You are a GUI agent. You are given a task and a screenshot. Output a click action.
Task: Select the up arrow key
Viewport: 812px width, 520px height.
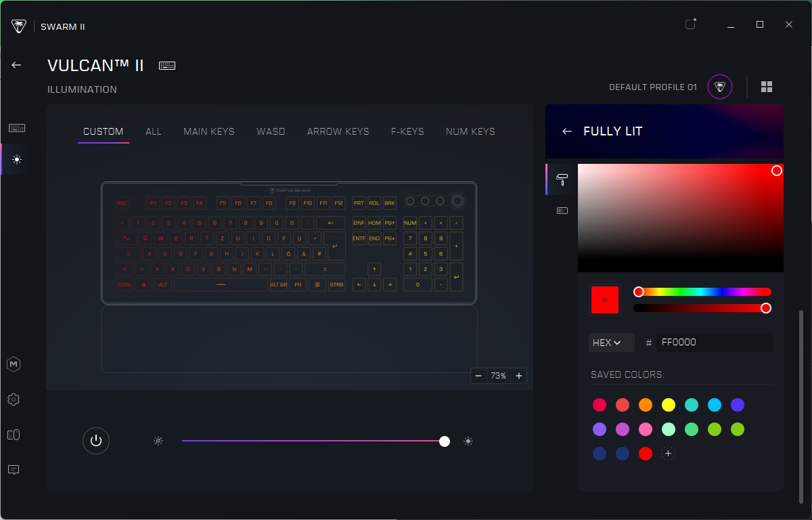374,269
